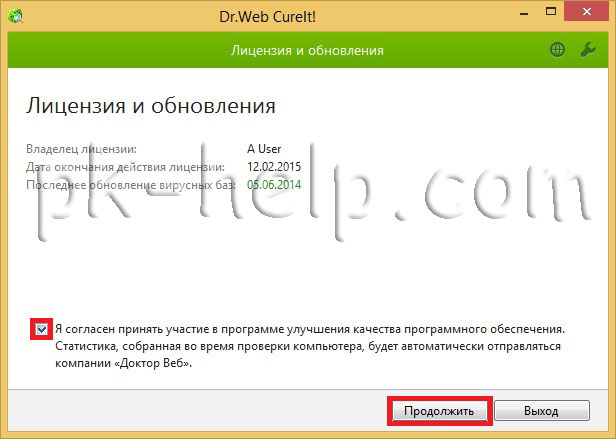Open the language globe icon
Image resolution: width=616 pixels, height=439 pixels.
click(557, 50)
